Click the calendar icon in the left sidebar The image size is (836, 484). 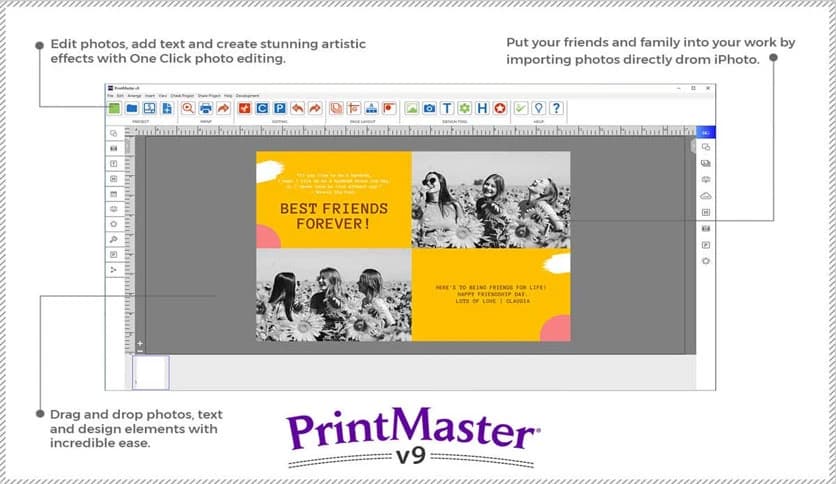pos(114,194)
